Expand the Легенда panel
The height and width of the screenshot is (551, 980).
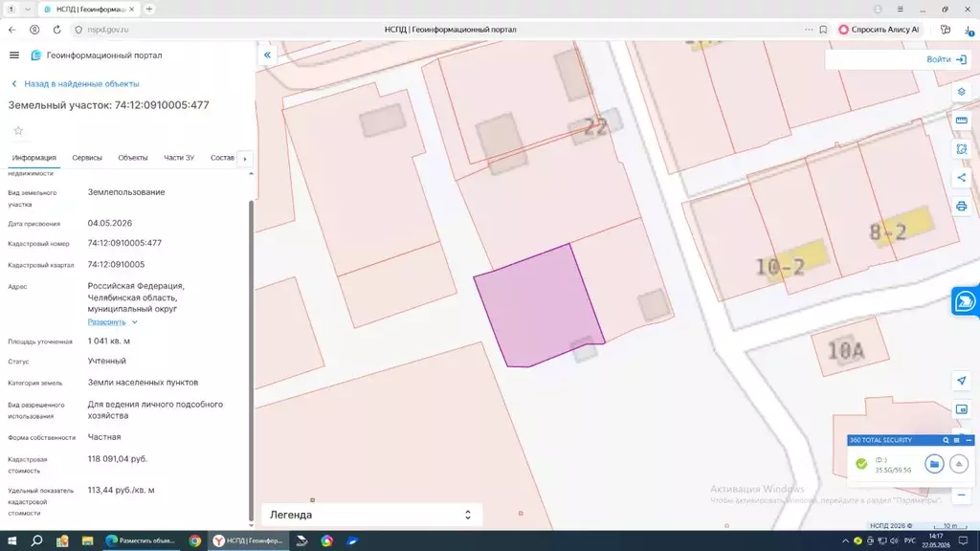coord(371,515)
